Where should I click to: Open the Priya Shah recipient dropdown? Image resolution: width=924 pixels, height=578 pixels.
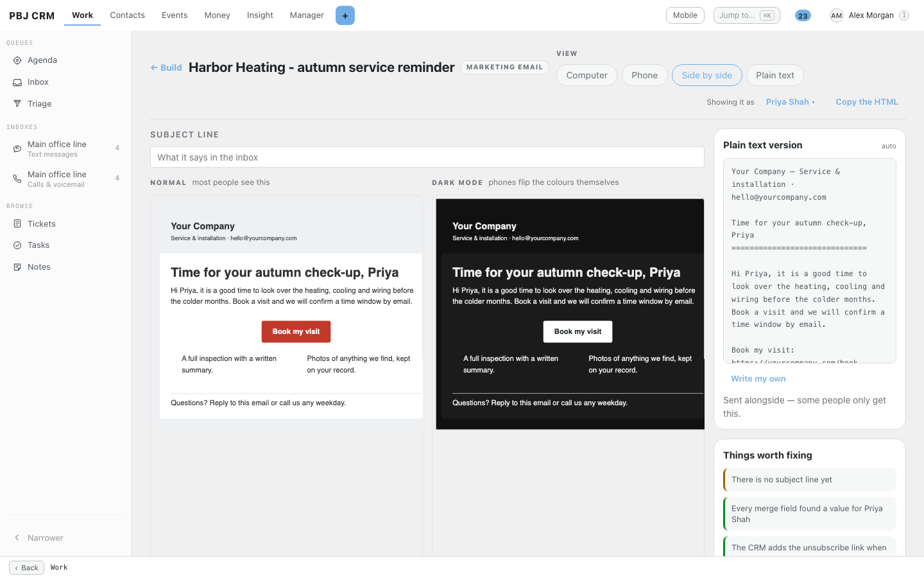[791, 102]
